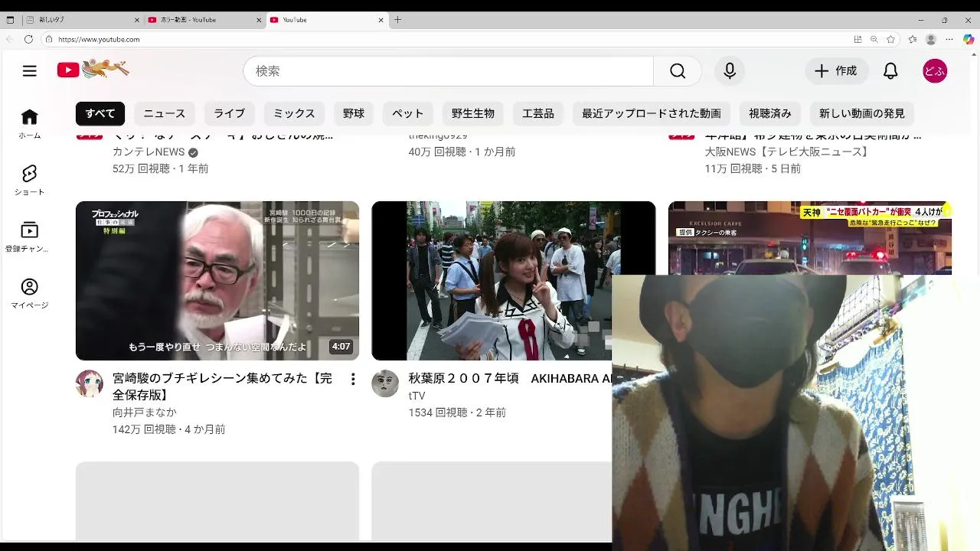This screenshot has width=980, height=551.
Task: Open My Page in the sidebar
Action: click(29, 293)
